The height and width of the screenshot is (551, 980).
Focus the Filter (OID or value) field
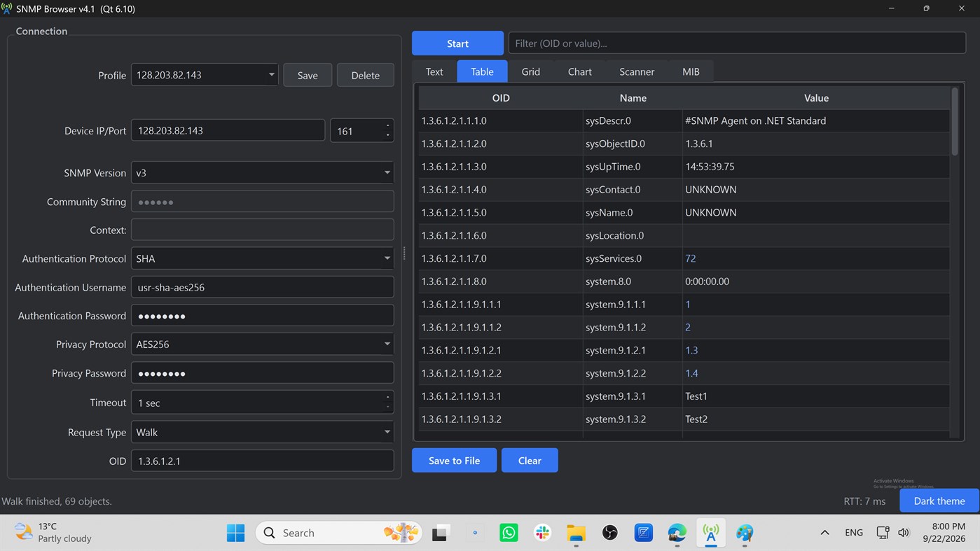tap(736, 43)
